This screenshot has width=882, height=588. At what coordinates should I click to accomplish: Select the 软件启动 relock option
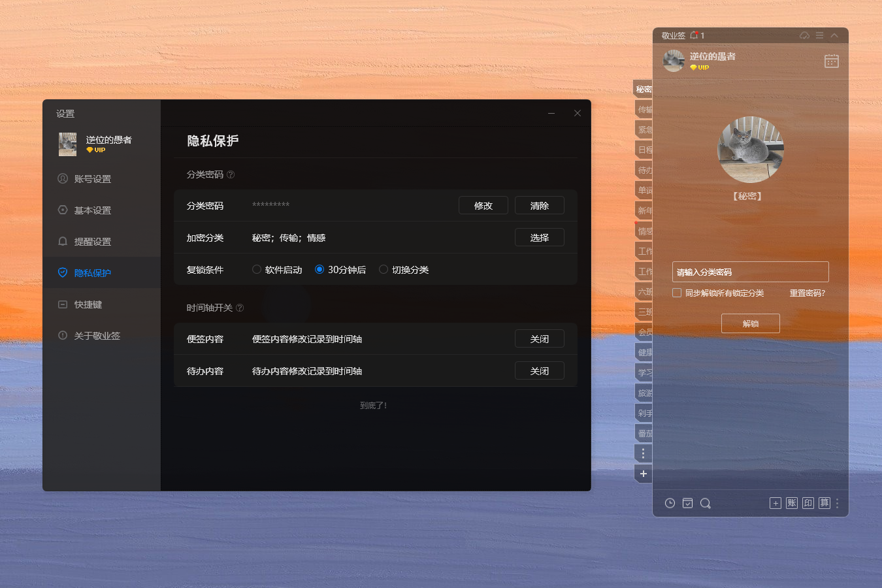click(x=256, y=269)
